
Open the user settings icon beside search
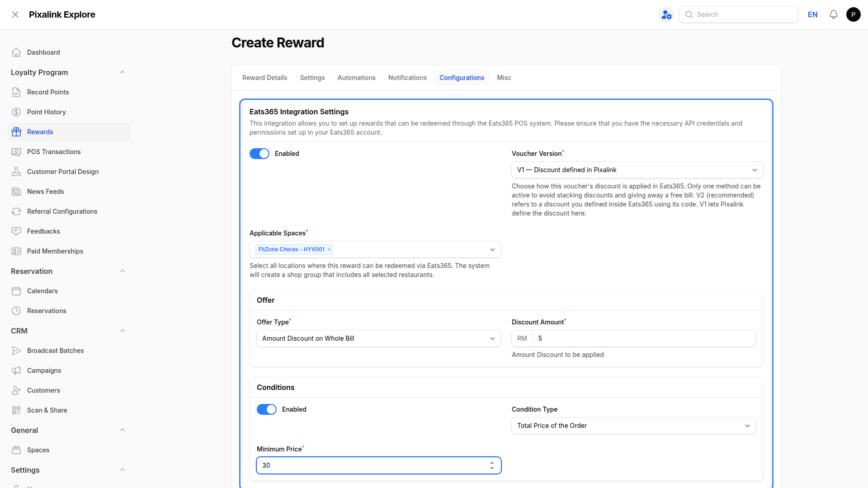666,14
